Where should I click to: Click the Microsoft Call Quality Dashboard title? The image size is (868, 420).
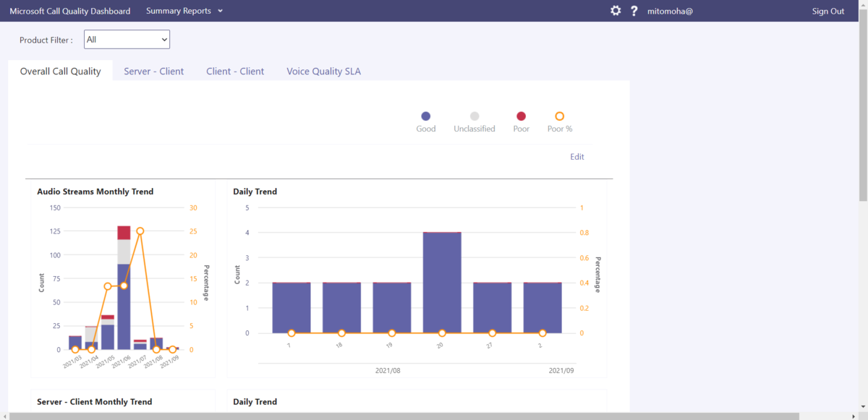coord(70,11)
